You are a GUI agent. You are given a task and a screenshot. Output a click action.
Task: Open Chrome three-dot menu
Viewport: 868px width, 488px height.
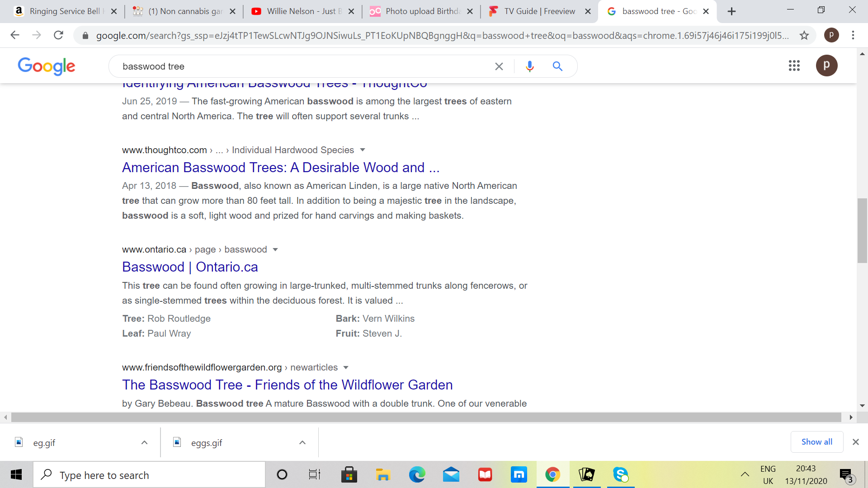(x=853, y=35)
